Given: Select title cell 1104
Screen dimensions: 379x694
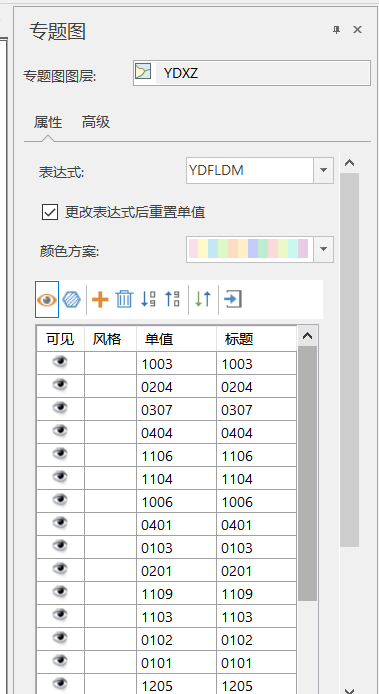Looking at the screenshot, I should tap(256, 478).
